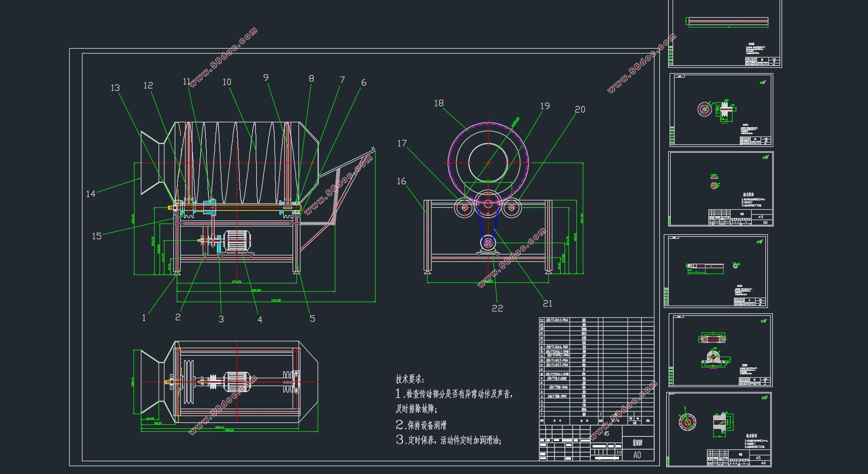Viewport: 868px width, 474px height.
Task: Select the electric motor in the front view
Action: [x=237, y=242]
